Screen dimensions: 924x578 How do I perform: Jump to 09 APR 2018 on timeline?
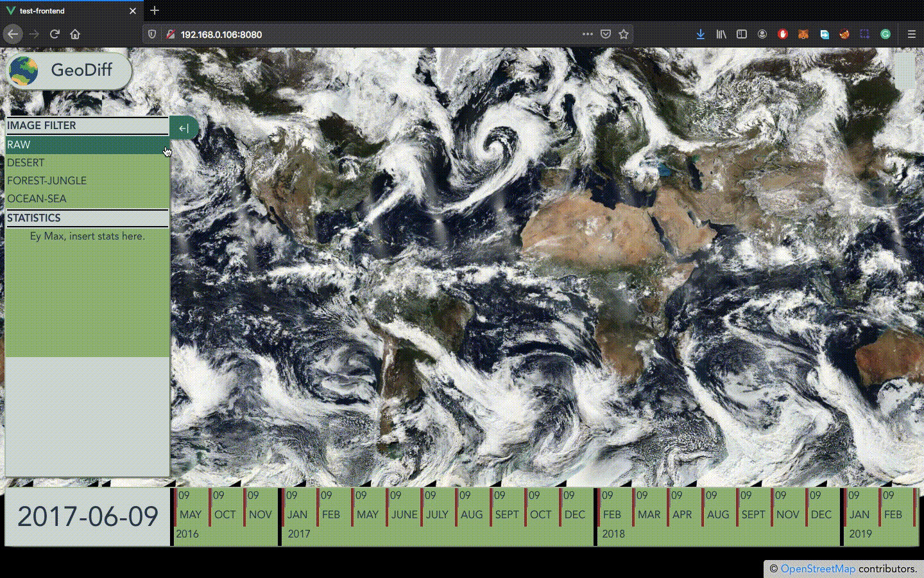point(684,507)
